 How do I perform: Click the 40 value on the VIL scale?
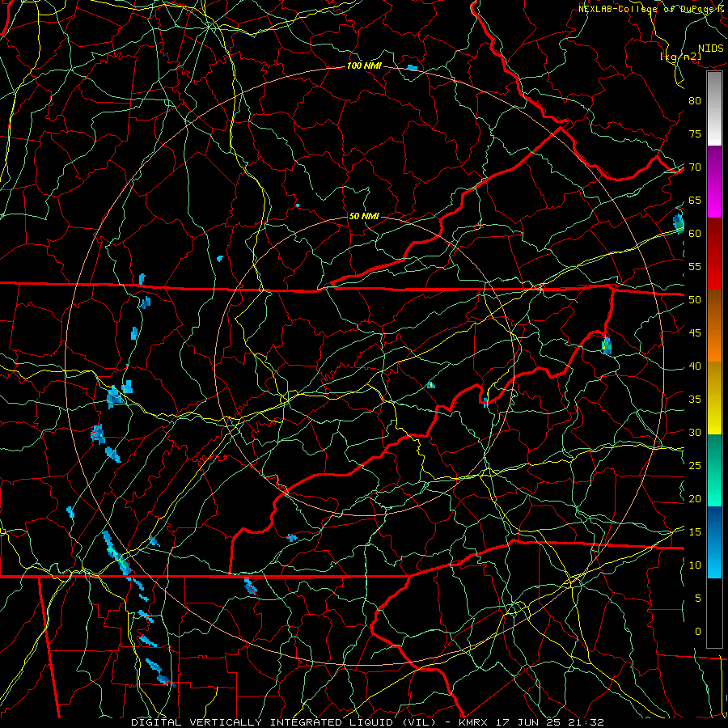tap(695, 366)
